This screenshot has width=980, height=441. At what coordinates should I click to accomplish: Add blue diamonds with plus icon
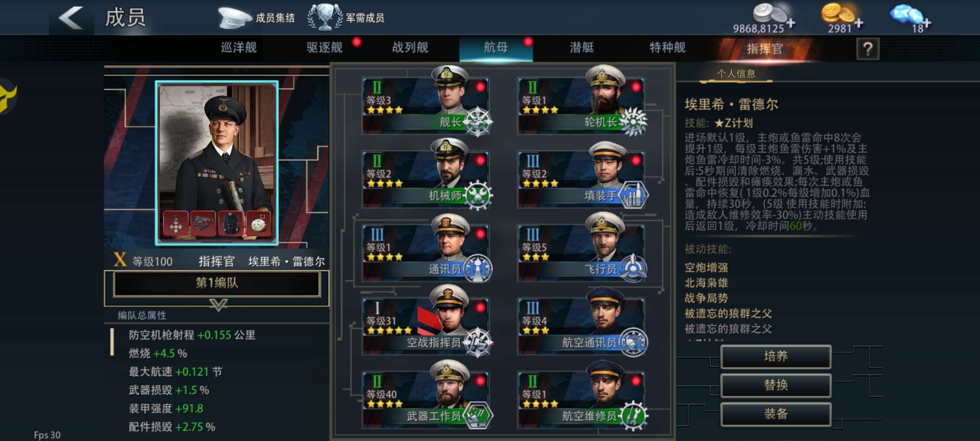927,23
